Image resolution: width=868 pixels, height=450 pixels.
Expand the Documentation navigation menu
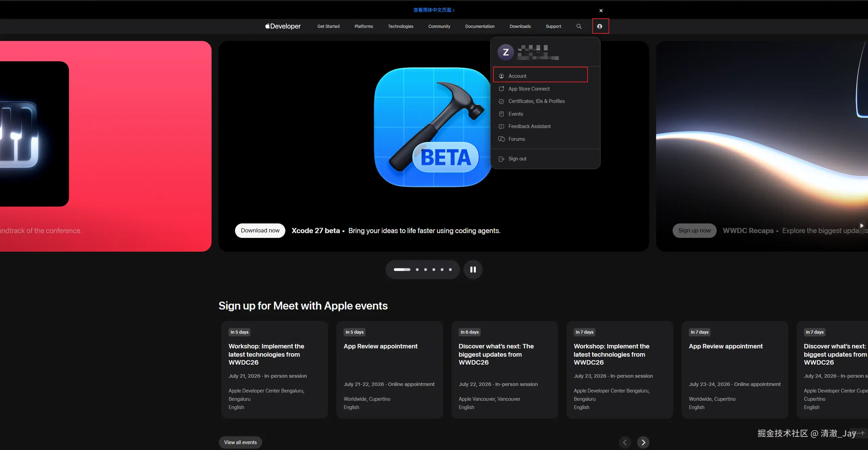480,26
